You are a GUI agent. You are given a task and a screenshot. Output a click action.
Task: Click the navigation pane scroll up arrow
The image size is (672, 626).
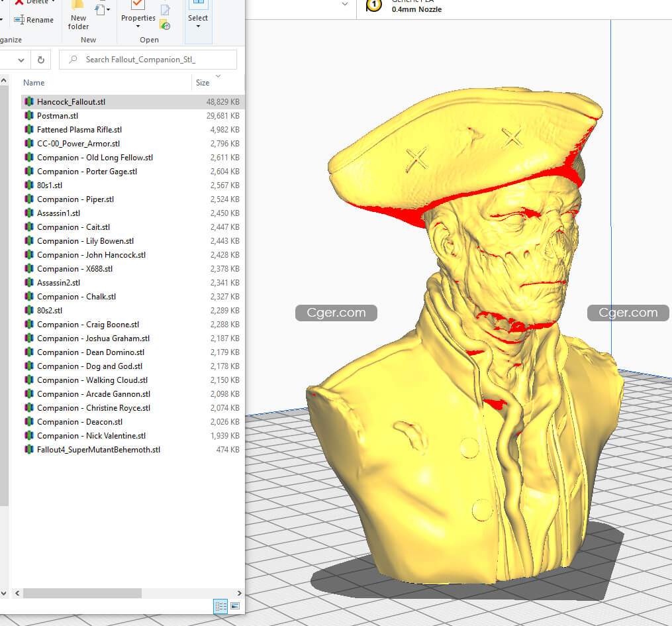click(4, 81)
